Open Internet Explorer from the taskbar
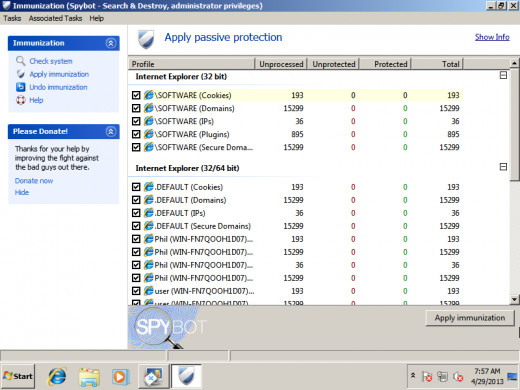The height and width of the screenshot is (390, 520). (57, 377)
